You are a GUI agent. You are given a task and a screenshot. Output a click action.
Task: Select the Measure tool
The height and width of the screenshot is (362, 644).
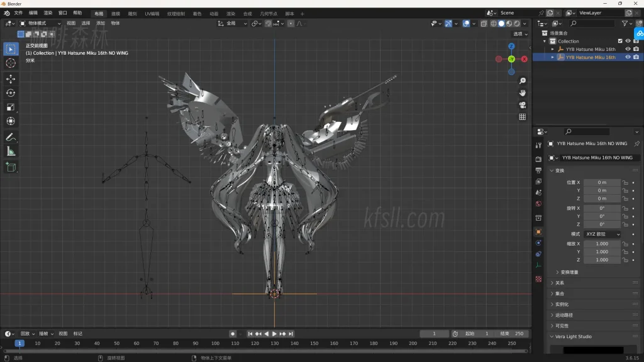click(11, 151)
